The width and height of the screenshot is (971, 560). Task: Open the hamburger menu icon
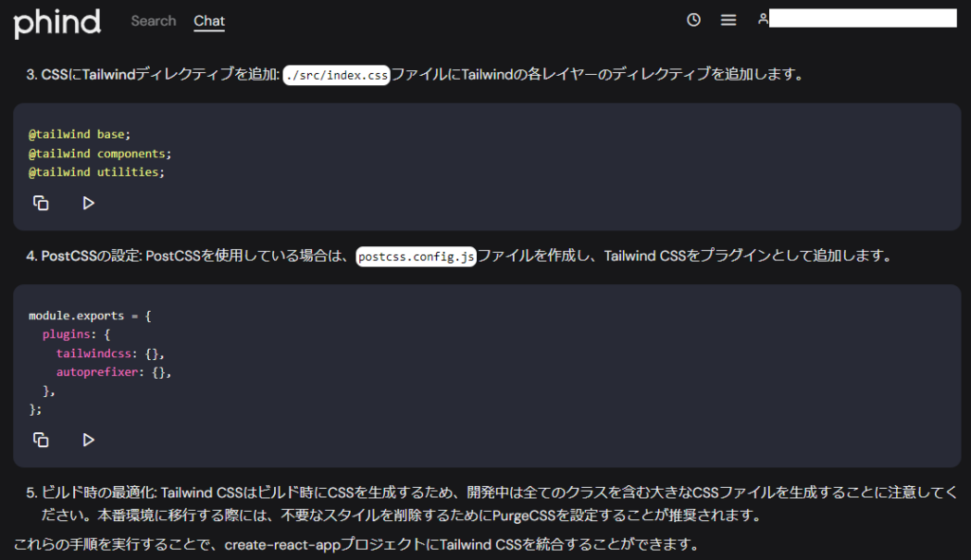[x=728, y=20]
